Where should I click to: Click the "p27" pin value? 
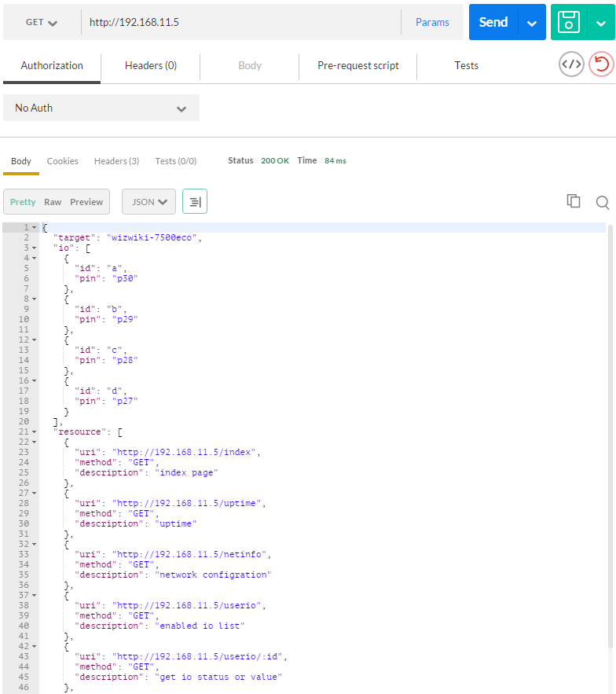(125, 401)
